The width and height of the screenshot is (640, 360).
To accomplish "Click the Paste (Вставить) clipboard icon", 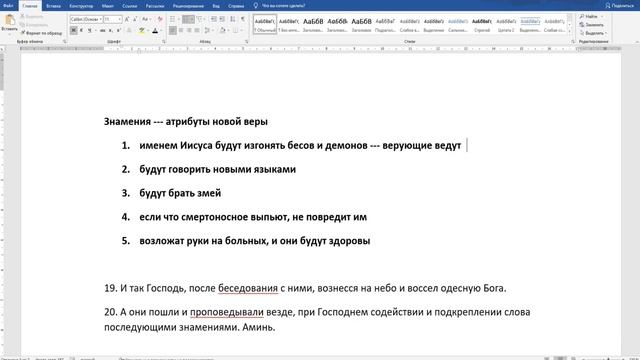I will click(9, 21).
